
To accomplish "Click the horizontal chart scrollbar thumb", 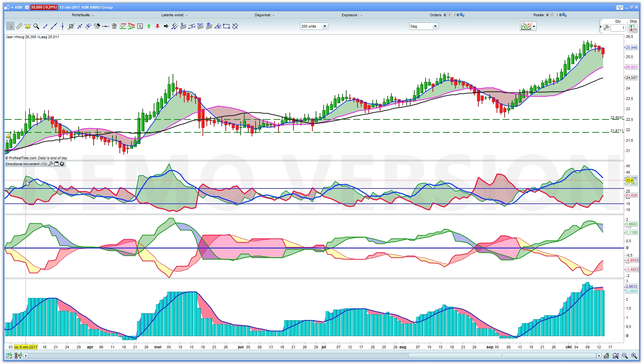I will 502,356.
